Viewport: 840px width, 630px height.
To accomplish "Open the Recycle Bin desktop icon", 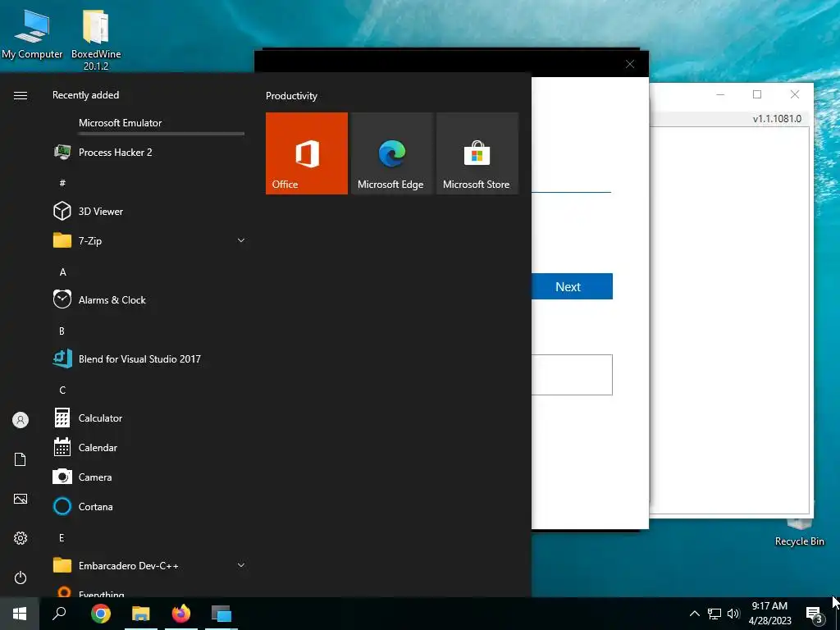I will (x=799, y=532).
